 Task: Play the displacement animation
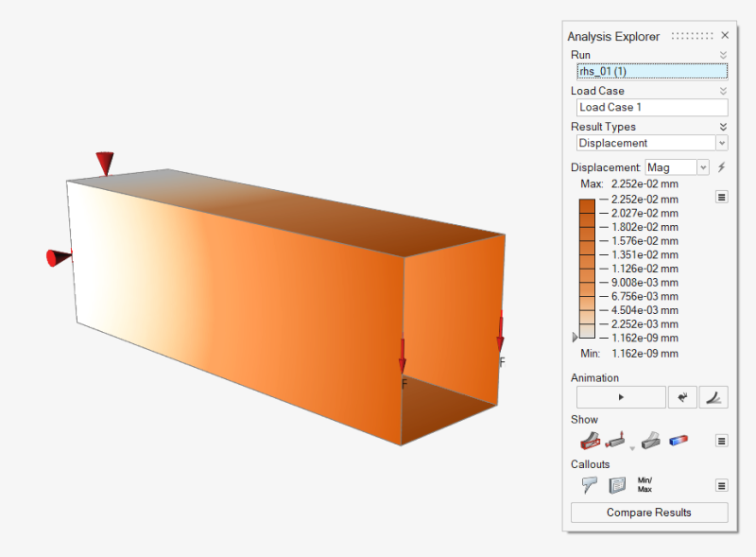[x=621, y=398]
